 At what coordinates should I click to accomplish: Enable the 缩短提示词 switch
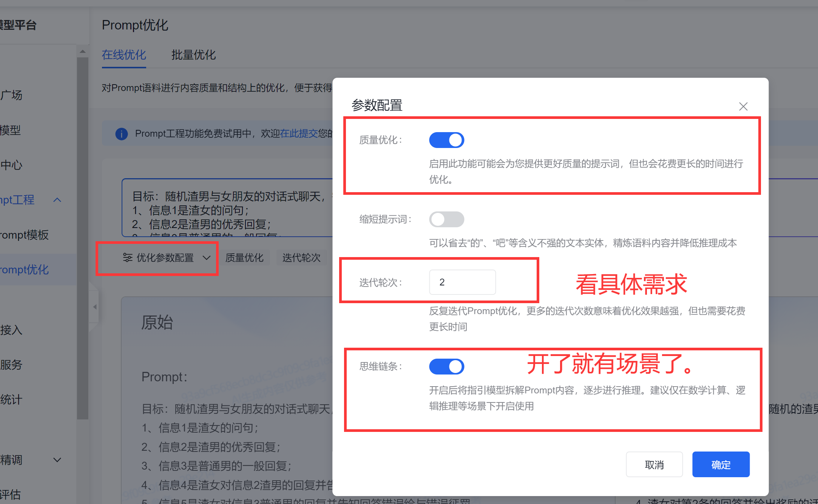(446, 219)
